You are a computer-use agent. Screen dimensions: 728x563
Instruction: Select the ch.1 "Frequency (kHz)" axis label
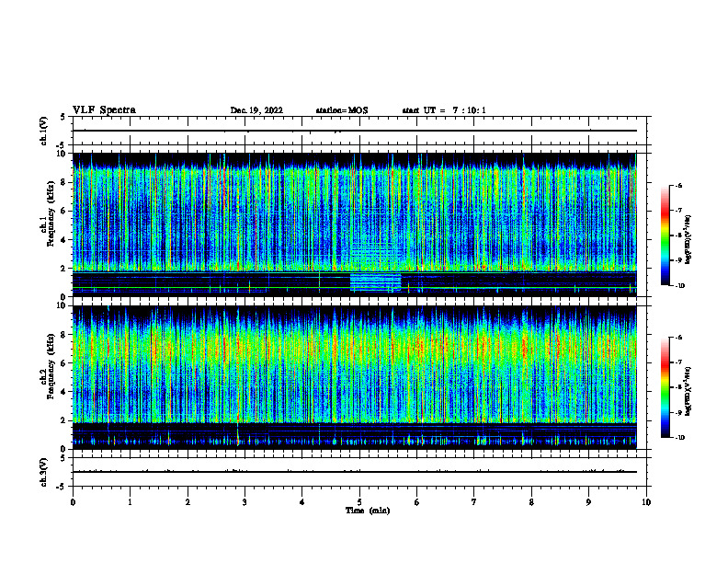click(51, 213)
